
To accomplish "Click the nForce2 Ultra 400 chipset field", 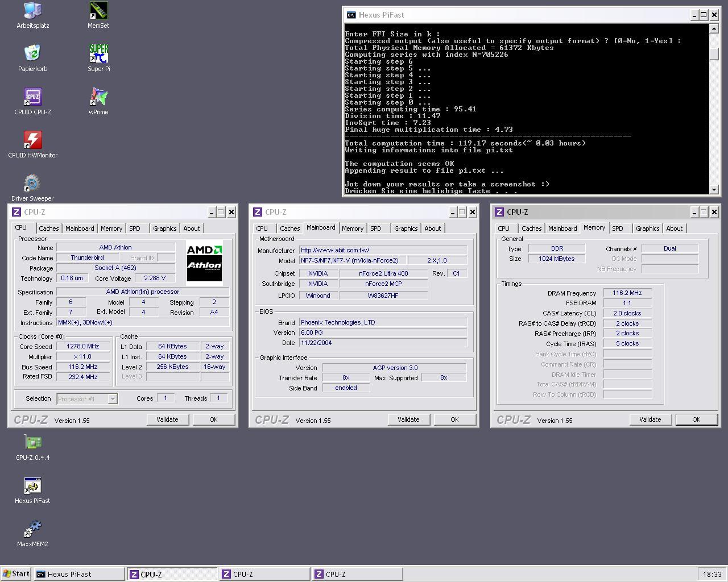I will point(383,273).
